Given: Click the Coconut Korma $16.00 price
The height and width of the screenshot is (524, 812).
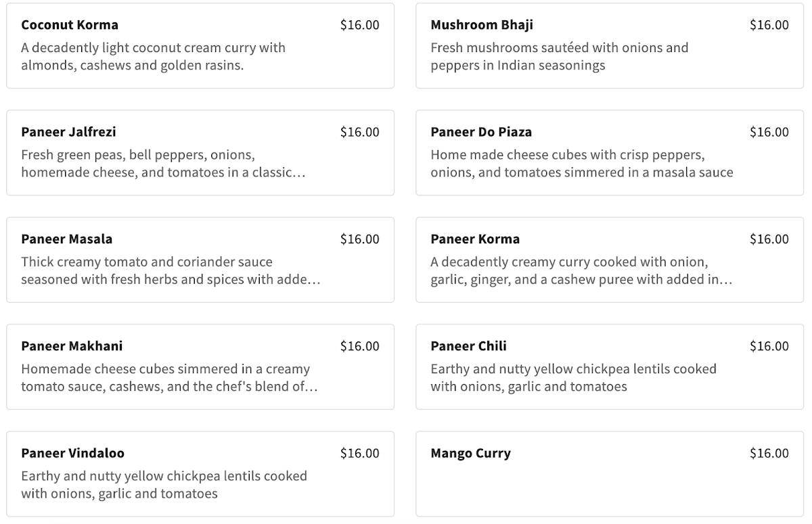Looking at the screenshot, I should (359, 25).
